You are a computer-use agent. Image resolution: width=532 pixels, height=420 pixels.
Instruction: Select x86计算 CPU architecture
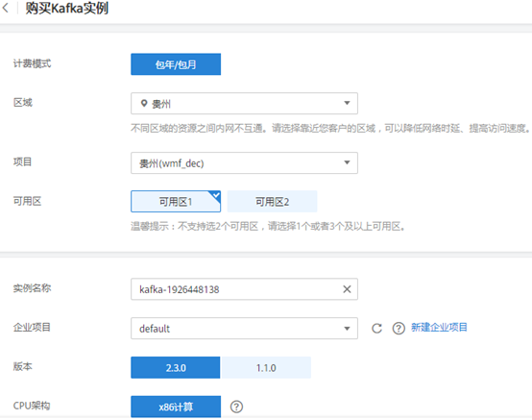coord(176,407)
